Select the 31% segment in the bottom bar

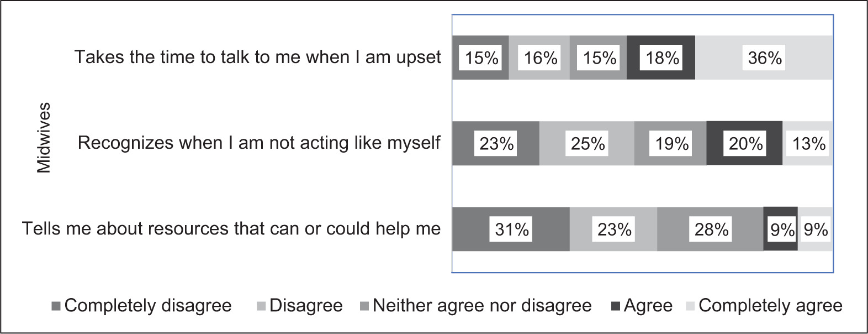(x=511, y=229)
